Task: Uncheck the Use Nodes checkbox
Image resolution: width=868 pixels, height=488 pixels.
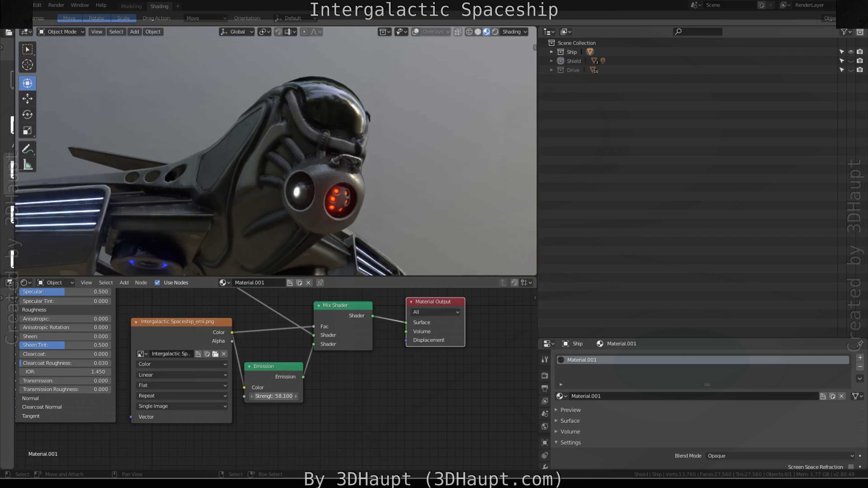Action: (x=157, y=283)
